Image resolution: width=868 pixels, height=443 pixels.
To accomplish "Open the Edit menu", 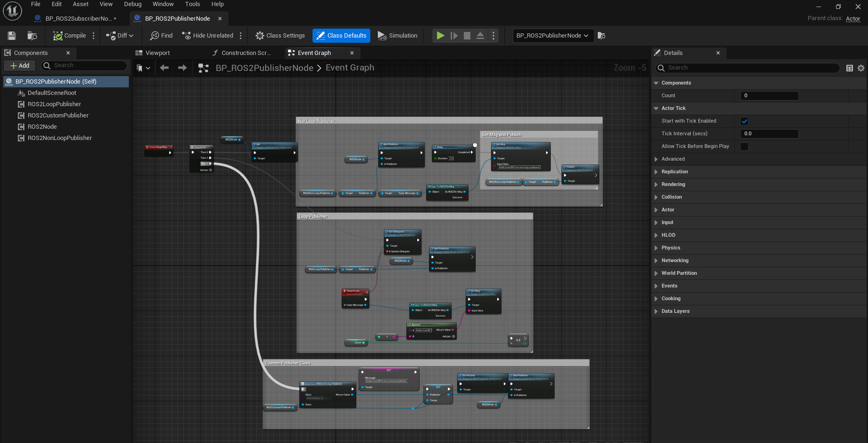I will click(57, 4).
